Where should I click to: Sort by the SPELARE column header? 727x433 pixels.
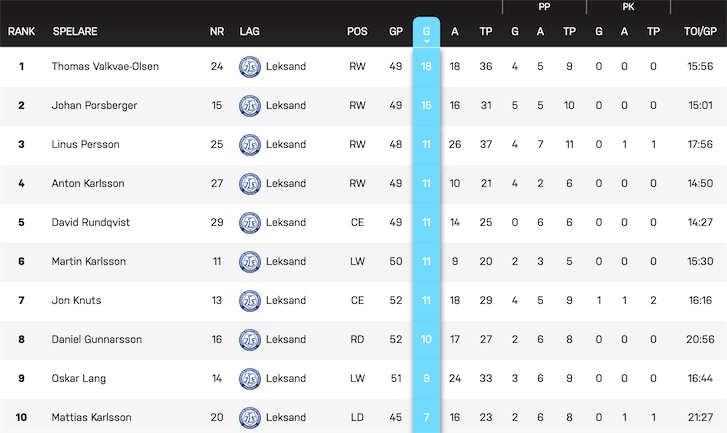tap(75, 32)
